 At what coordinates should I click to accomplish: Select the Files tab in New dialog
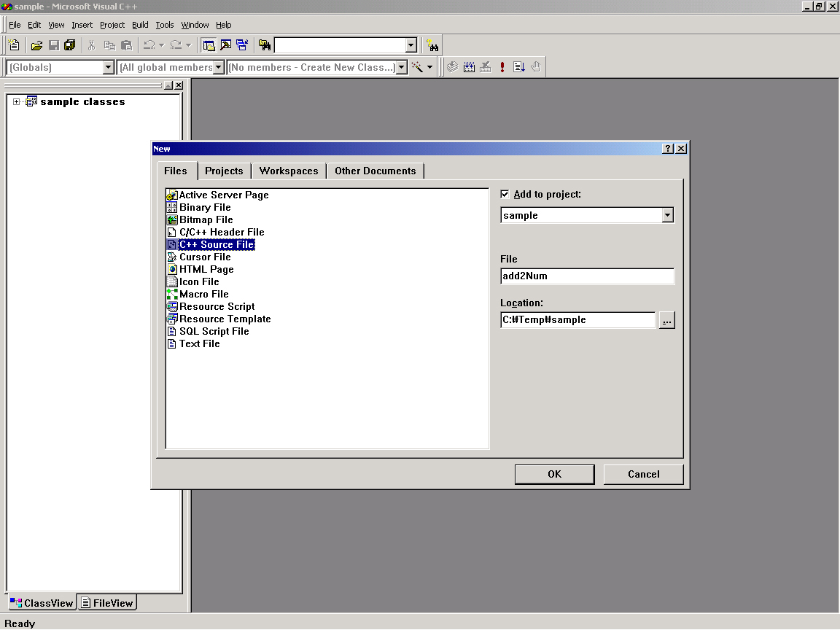click(x=176, y=171)
